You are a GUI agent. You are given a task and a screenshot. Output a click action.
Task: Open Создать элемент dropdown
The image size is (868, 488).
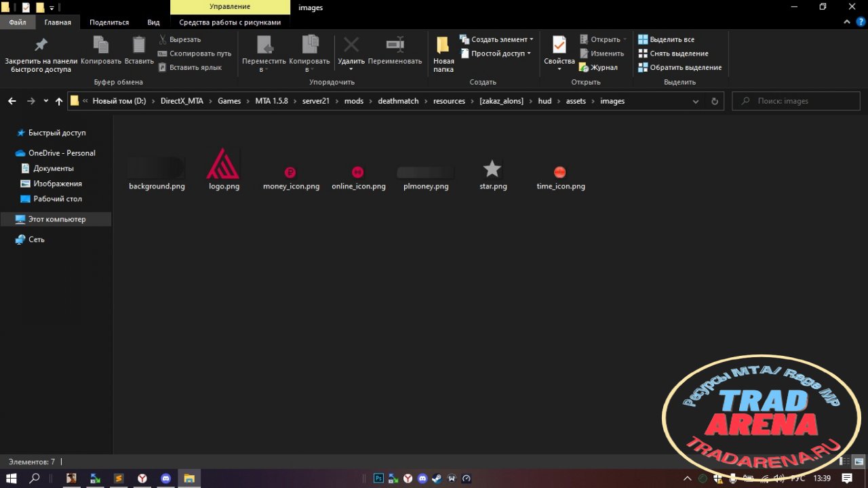[x=497, y=39]
